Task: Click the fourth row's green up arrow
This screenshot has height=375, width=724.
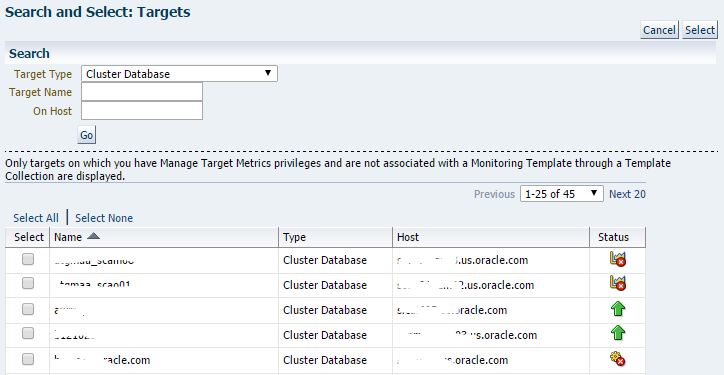Action: [618, 333]
